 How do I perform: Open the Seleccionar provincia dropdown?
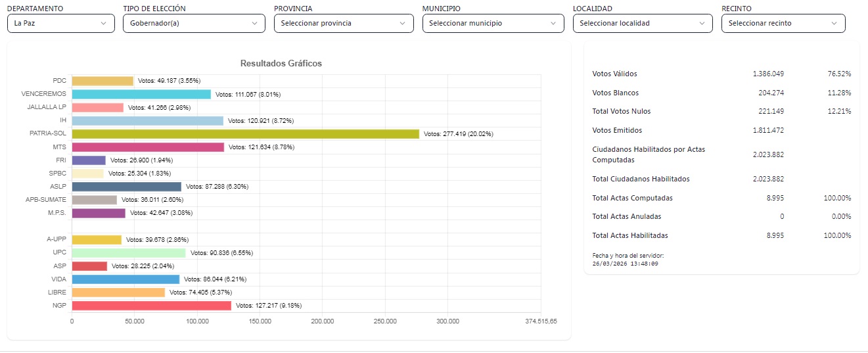click(x=342, y=23)
